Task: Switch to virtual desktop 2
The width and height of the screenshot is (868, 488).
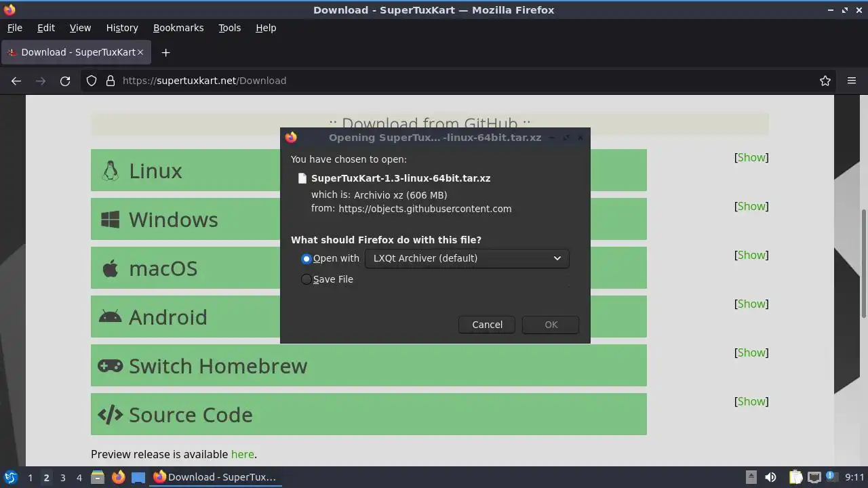Action: [x=46, y=477]
